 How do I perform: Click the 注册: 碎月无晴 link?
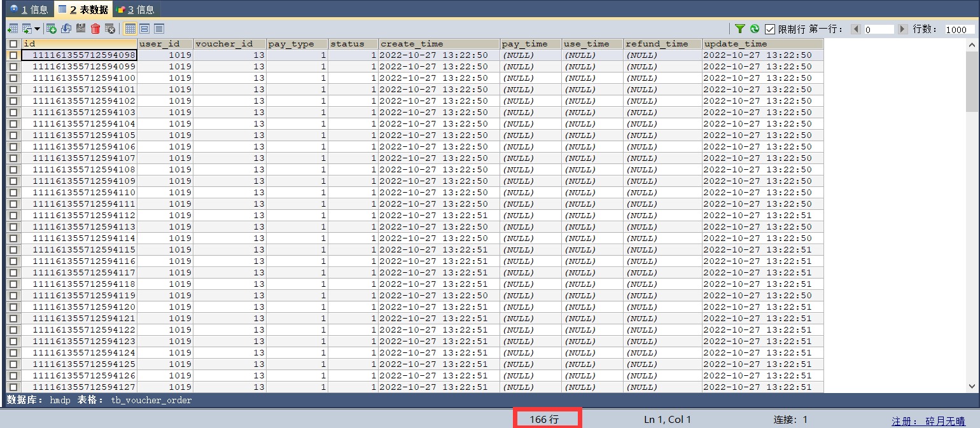click(x=928, y=420)
